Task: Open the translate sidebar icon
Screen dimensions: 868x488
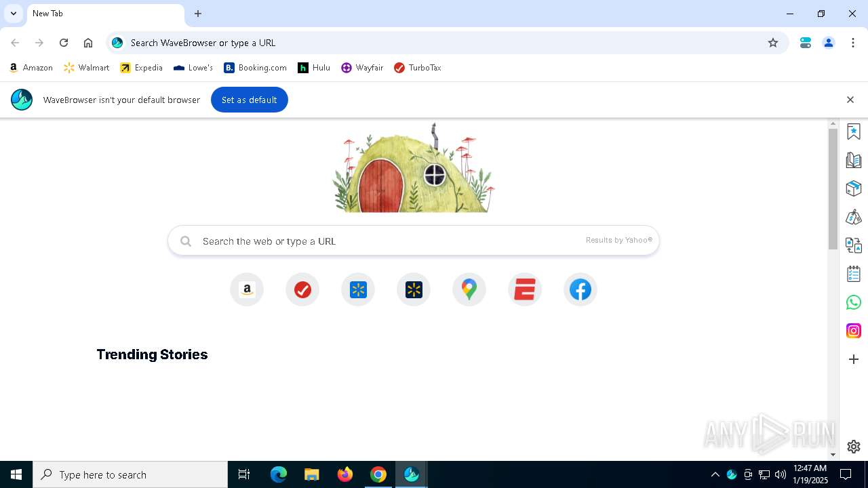Action: (x=854, y=245)
